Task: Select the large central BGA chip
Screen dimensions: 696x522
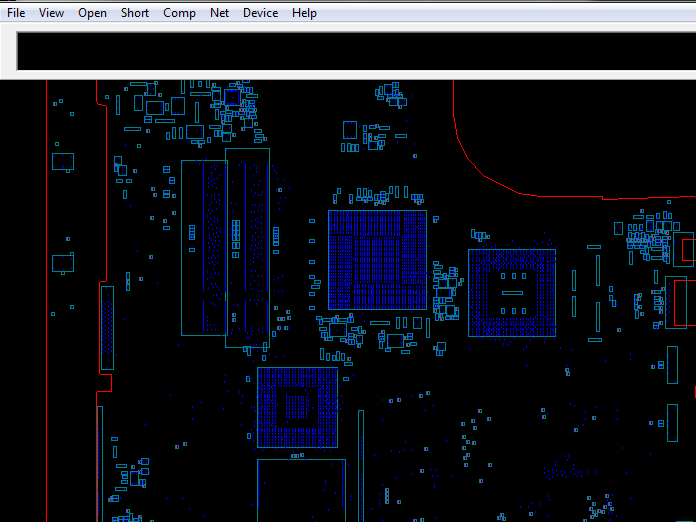Action: (377, 260)
